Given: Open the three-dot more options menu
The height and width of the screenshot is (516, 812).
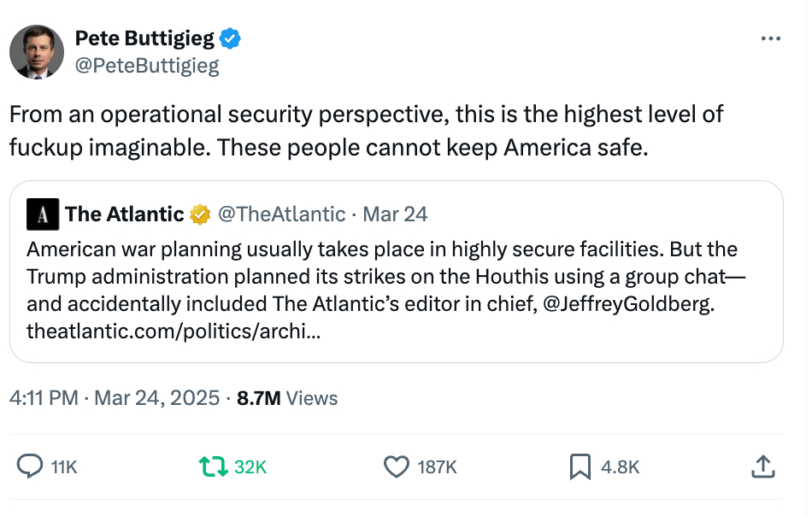Looking at the screenshot, I should tap(771, 38).
